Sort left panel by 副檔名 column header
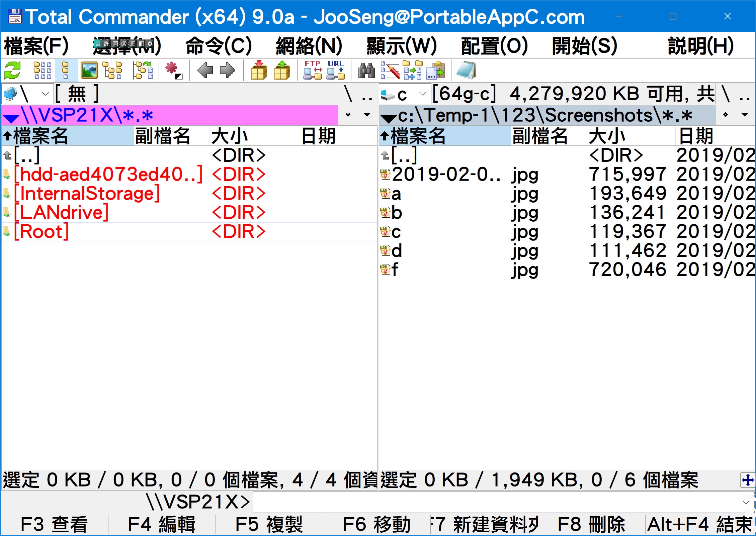The image size is (756, 536). tap(172, 136)
